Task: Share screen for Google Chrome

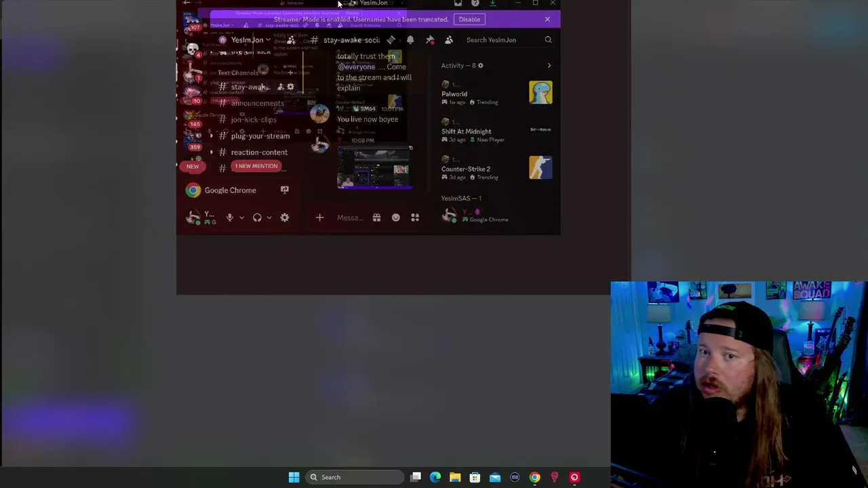Action: click(x=285, y=190)
